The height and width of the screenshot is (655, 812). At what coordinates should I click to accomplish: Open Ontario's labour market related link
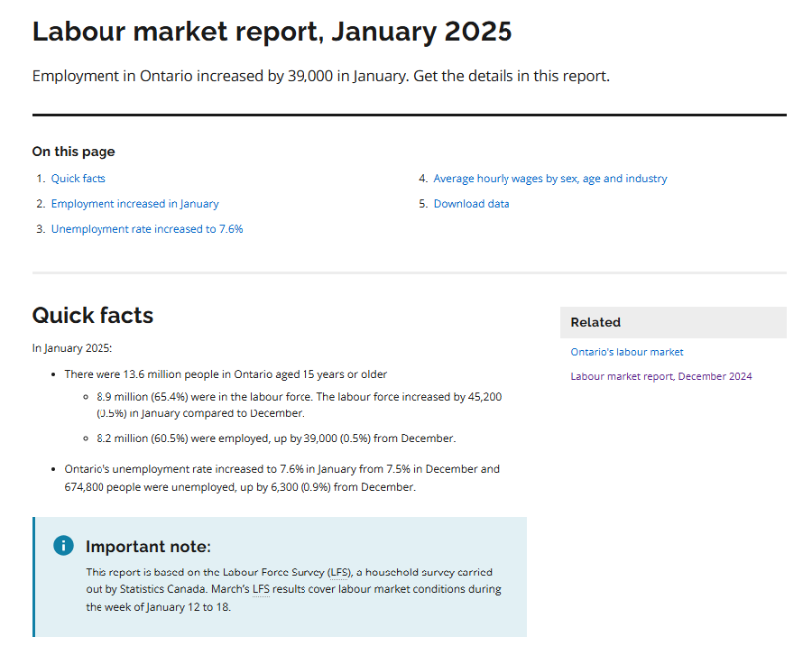(626, 352)
